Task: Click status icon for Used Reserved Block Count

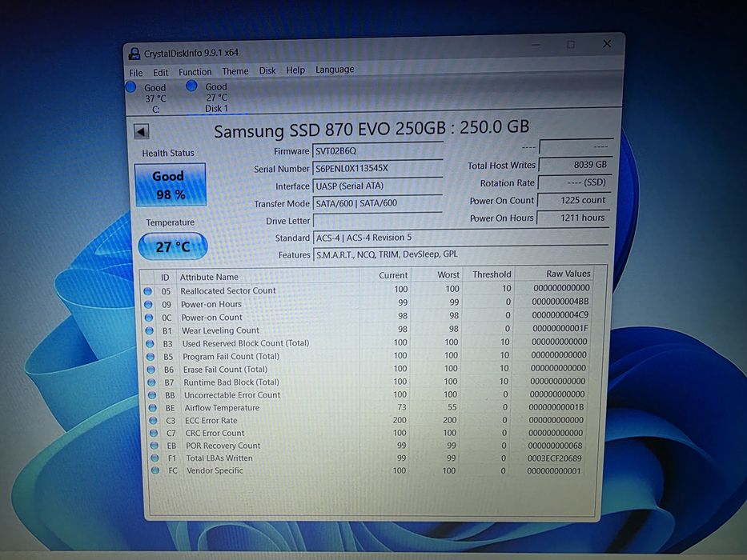Action: tap(150, 343)
